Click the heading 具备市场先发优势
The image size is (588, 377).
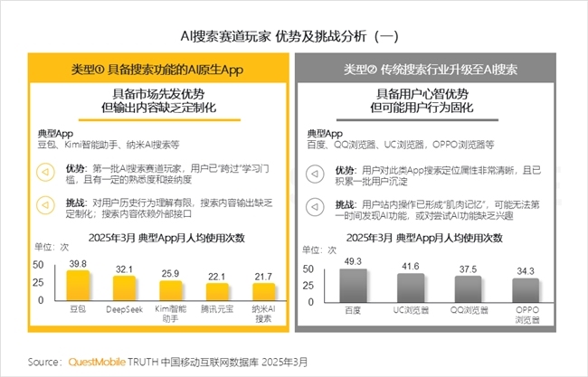[158, 94]
